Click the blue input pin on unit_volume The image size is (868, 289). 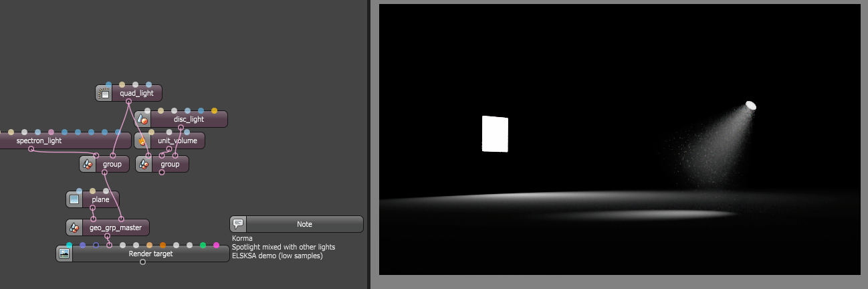(x=187, y=132)
